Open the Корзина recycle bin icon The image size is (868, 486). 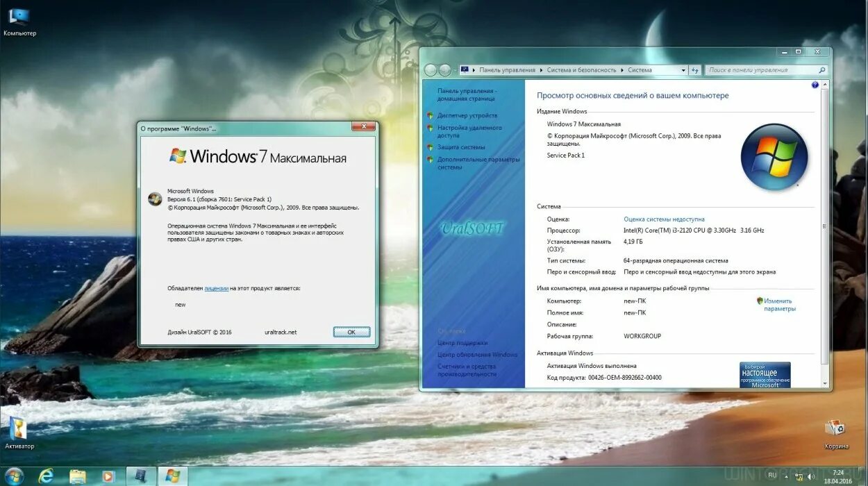[835, 434]
